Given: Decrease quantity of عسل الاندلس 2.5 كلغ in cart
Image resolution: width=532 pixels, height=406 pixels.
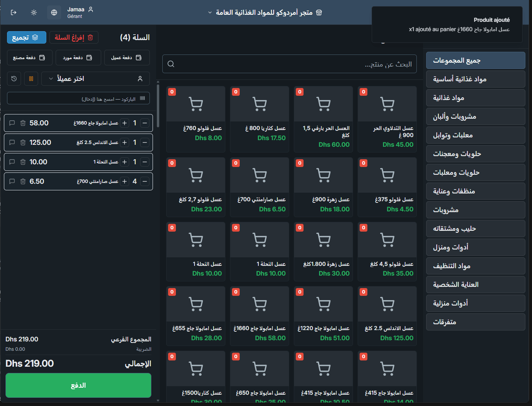Looking at the screenshot, I should [145, 142].
